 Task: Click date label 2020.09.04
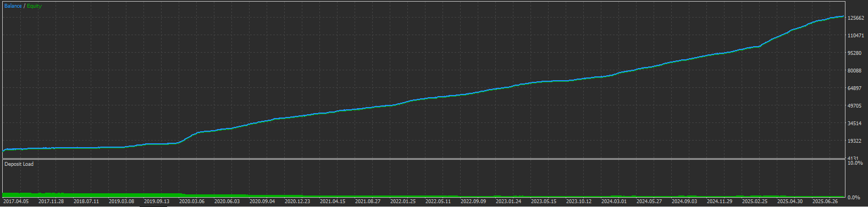click(262, 202)
